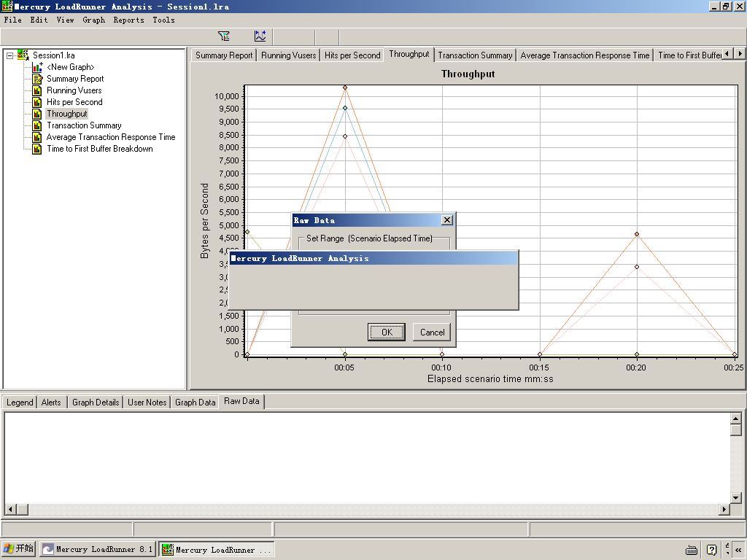Viewport: 747px width, 560px height.
Task: Switch to the Graph Data bottom tab
Action: click(196, 402)
